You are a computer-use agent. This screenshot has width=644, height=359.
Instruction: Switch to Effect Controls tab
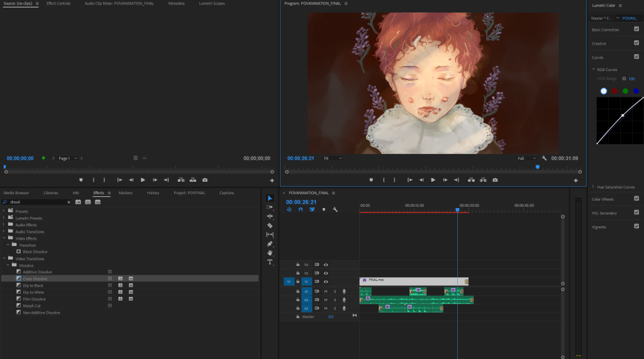click(58, 3)
